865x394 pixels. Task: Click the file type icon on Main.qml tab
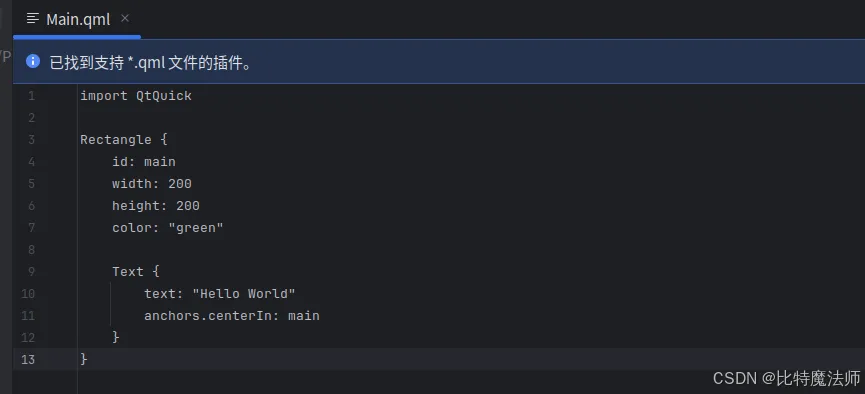click(x=33, y=19)
